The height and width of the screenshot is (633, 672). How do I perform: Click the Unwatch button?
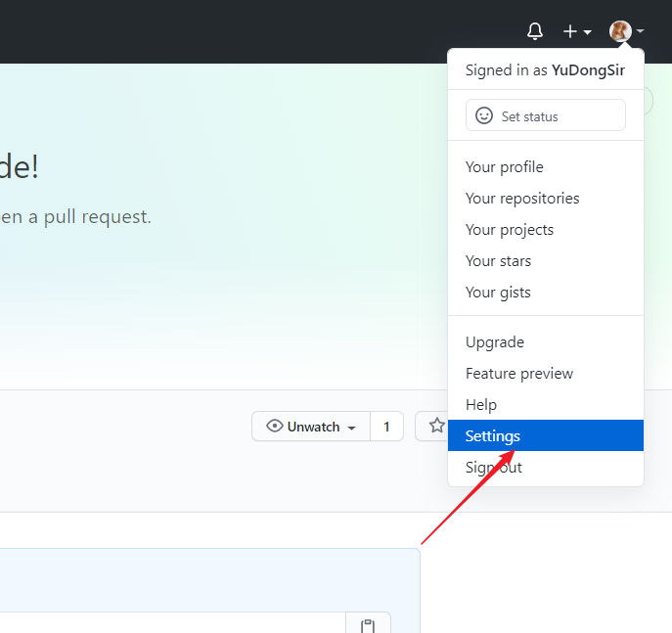[x=311, y=427]
